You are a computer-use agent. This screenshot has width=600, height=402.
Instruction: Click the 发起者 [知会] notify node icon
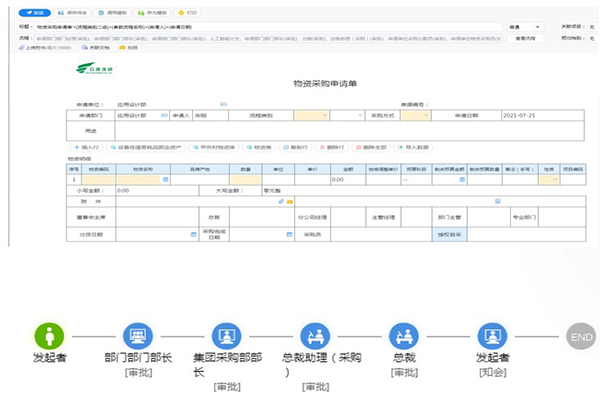pos(492,336)
